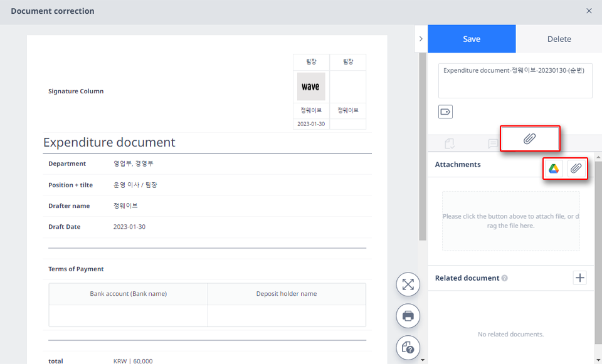This screenshot has height=364, width=602.
Task: Click the tag icon below title field
Action: coord(446,111)
